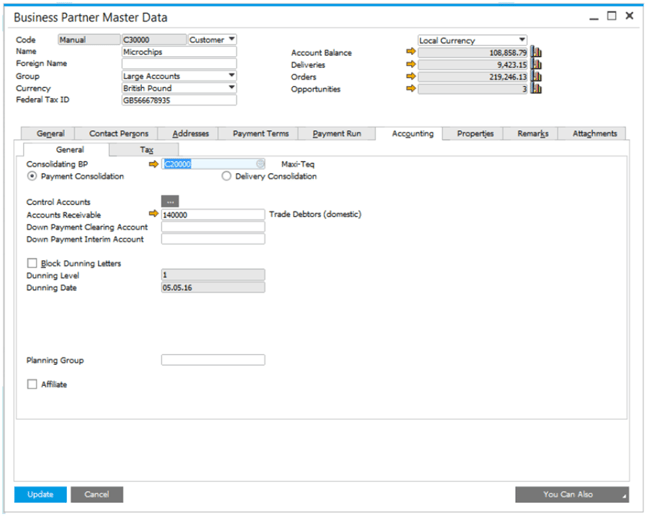
Task: Click the Update button
Action: (x=40, y=494)
